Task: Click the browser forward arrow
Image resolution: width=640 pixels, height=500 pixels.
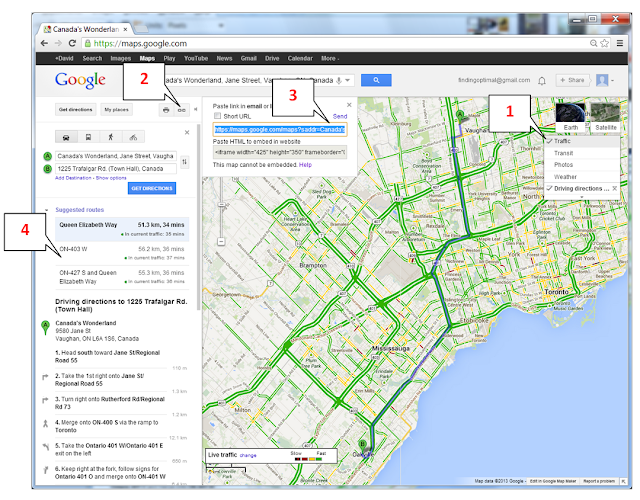Action: (x=58, y=43)
